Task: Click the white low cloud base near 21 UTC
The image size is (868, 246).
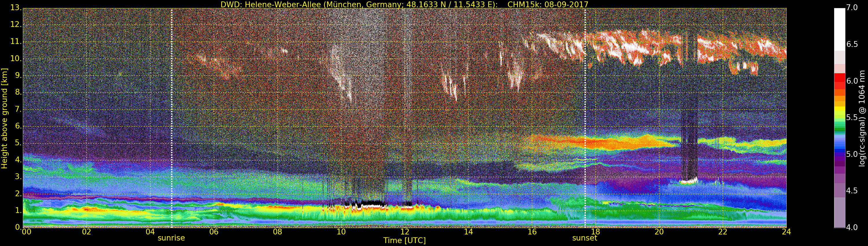Action: pyautogui.click(x=688, y=181)
